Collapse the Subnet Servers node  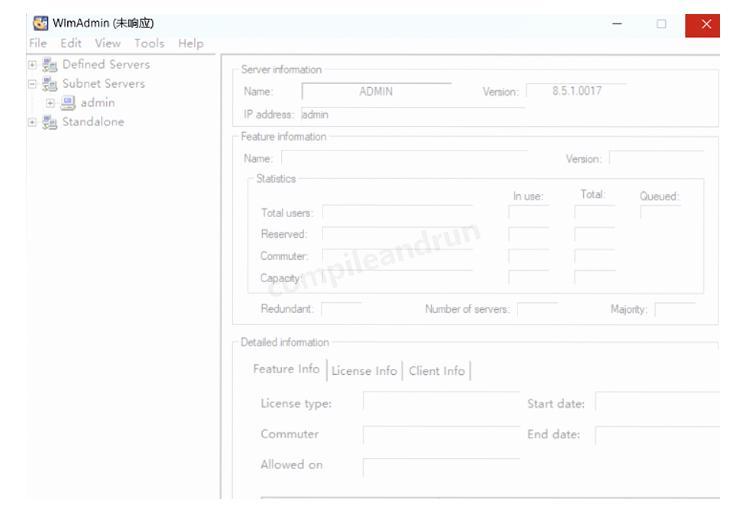point(32,84)
